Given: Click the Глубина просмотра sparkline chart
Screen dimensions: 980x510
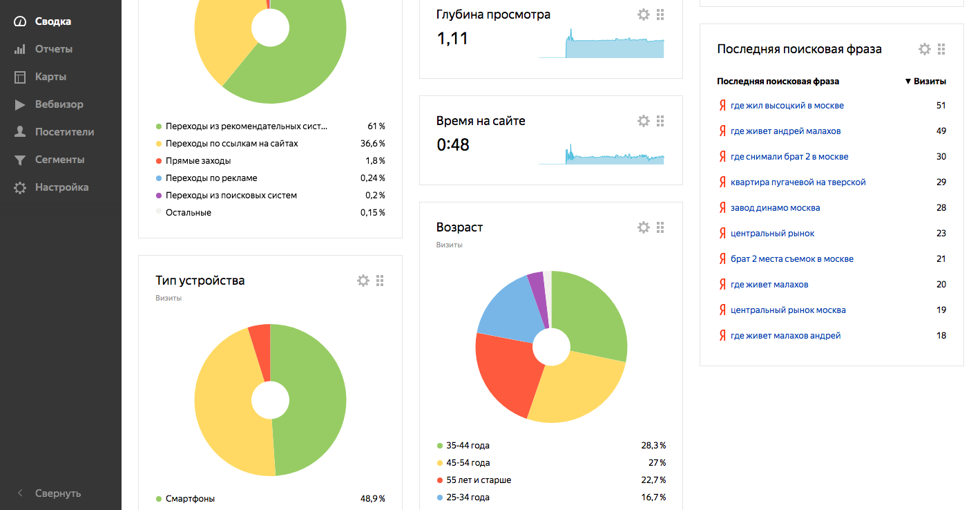Looking at the screenshot, I should click(602, 43).
